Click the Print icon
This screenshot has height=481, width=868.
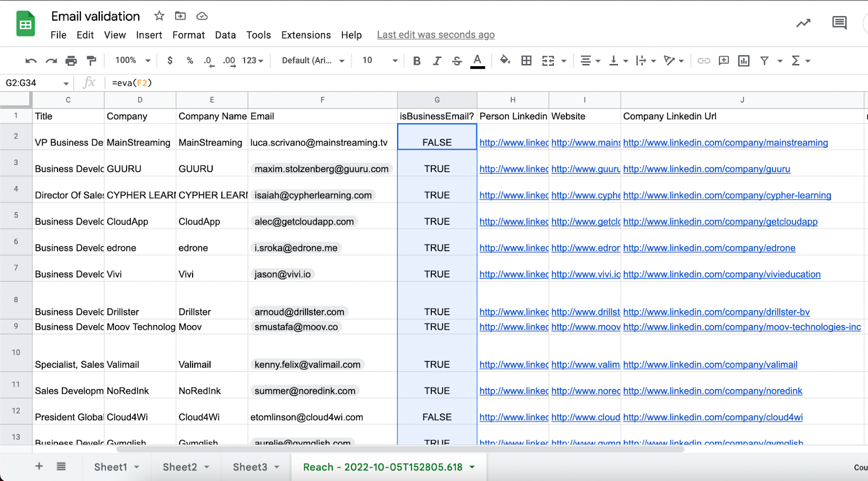71,61
